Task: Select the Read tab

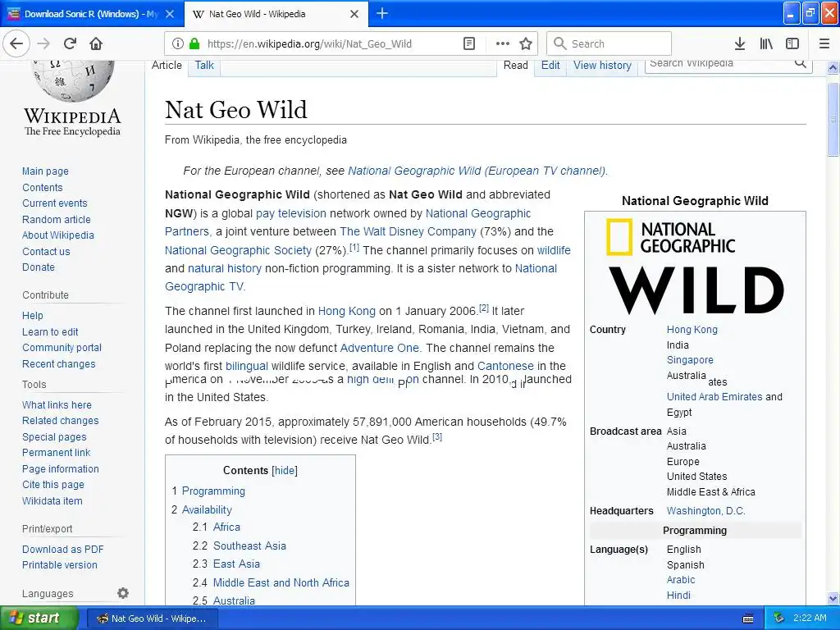Action: [x=515, y=65]
